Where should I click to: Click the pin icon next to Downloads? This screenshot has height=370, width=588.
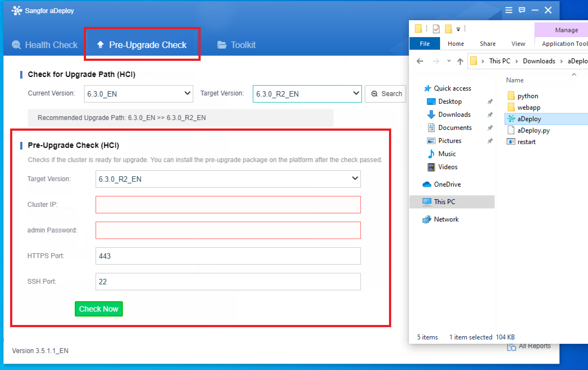point(490,115)
